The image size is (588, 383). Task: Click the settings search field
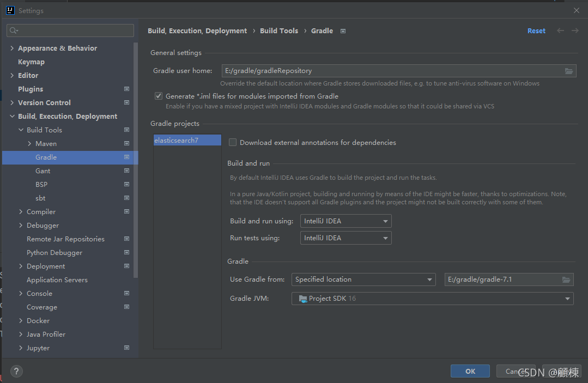click(x=70, y=31)
